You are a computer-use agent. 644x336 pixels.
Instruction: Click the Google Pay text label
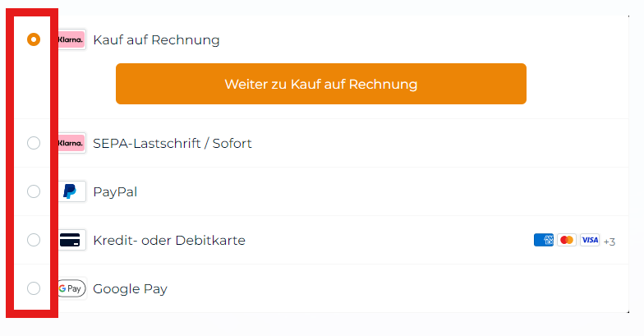[x=130, y=289]
